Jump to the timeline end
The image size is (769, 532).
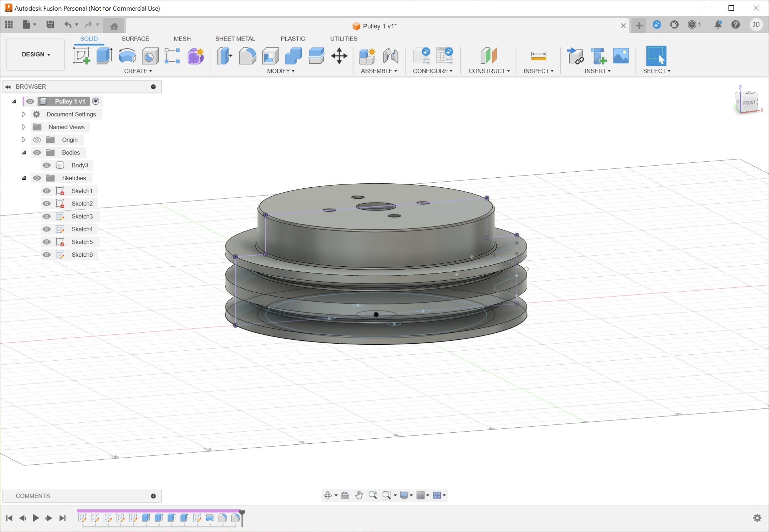pos(62,518)
